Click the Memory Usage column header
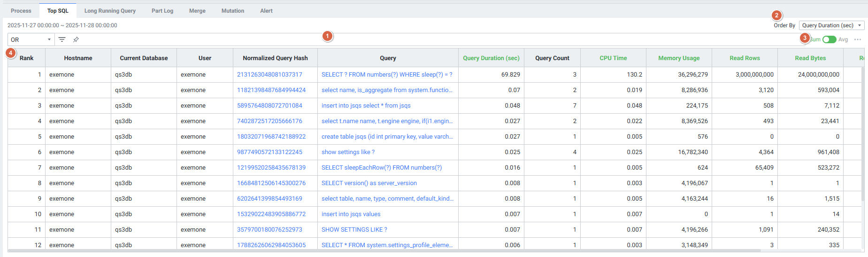868x257 pixels. coord(679,58)
